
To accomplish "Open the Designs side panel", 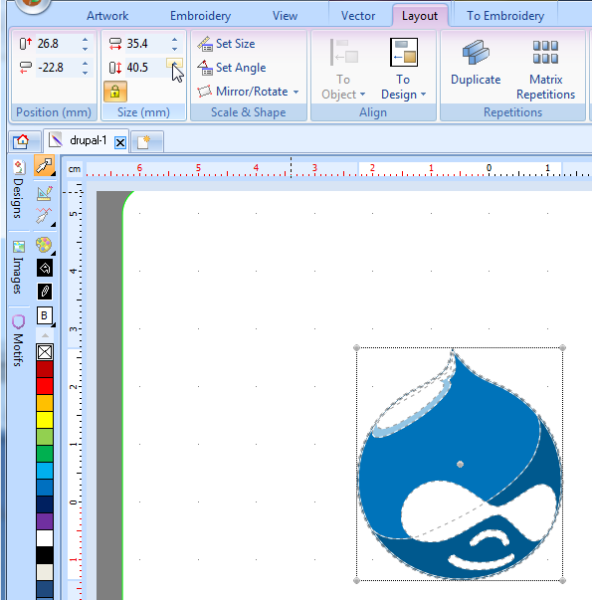I will pyautogui.click(x=18, y=190).
